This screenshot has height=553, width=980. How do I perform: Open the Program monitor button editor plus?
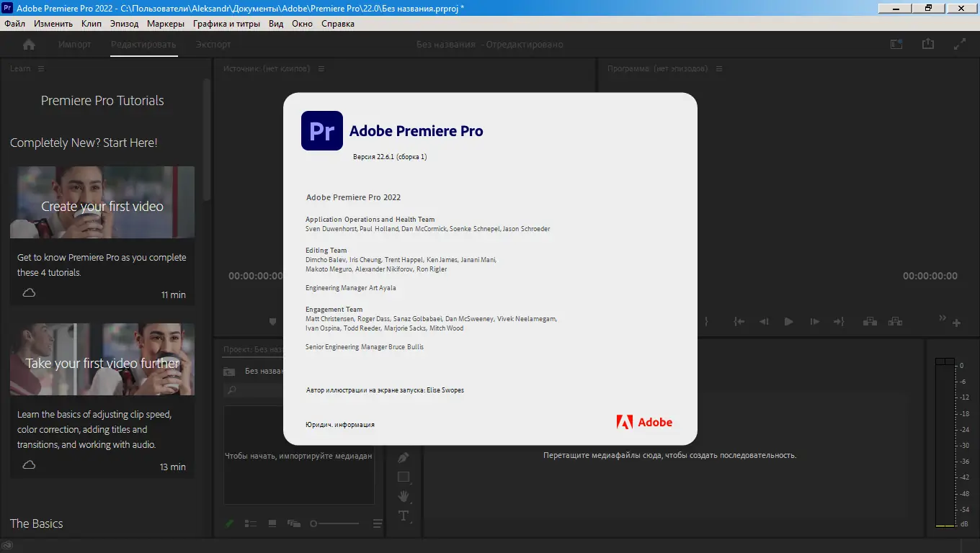(957, 323)
